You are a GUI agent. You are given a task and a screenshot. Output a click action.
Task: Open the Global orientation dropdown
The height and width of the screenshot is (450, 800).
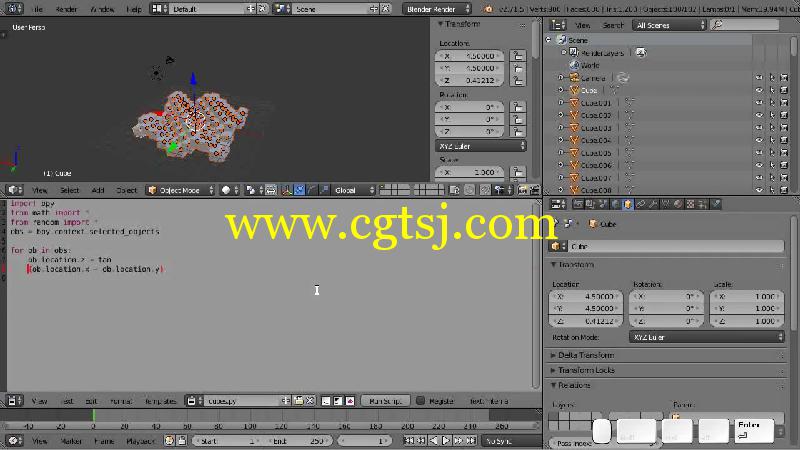(x=354, y=190)
